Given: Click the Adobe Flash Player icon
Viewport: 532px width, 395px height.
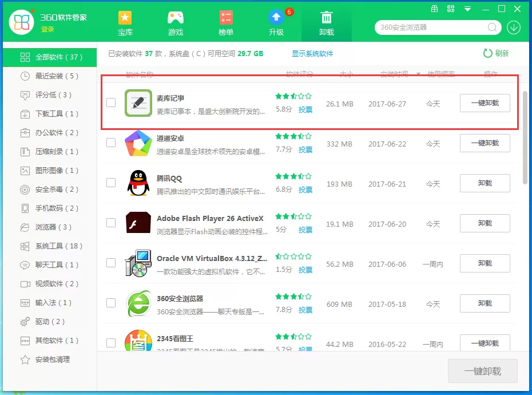Looking at the screenshot, I should 138,223.
